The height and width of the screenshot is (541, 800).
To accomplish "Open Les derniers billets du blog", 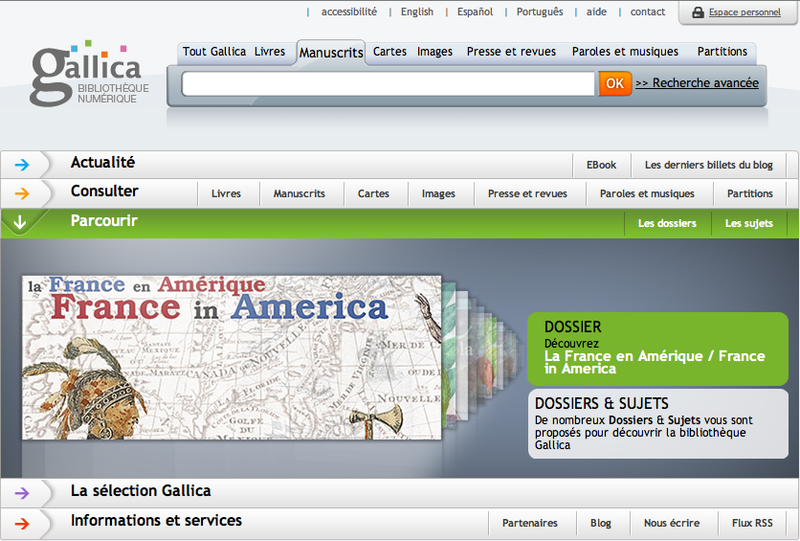I will (709, 165).
